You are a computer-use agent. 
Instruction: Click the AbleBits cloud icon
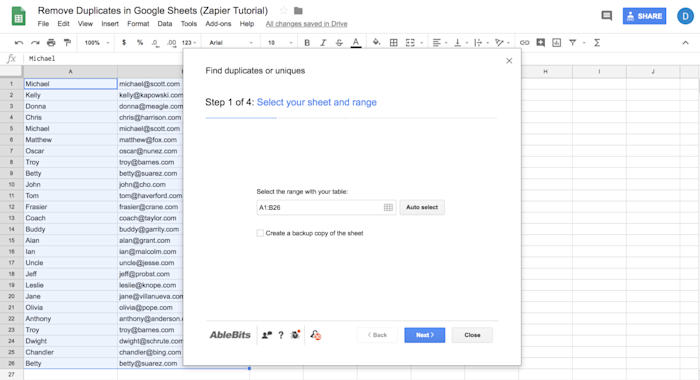click(x=316, y=335)
